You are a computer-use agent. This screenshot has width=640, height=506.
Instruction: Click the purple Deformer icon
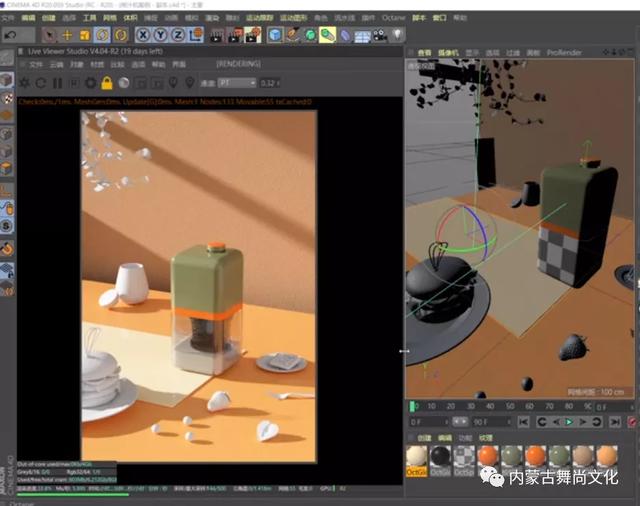[x=345, y=36]
